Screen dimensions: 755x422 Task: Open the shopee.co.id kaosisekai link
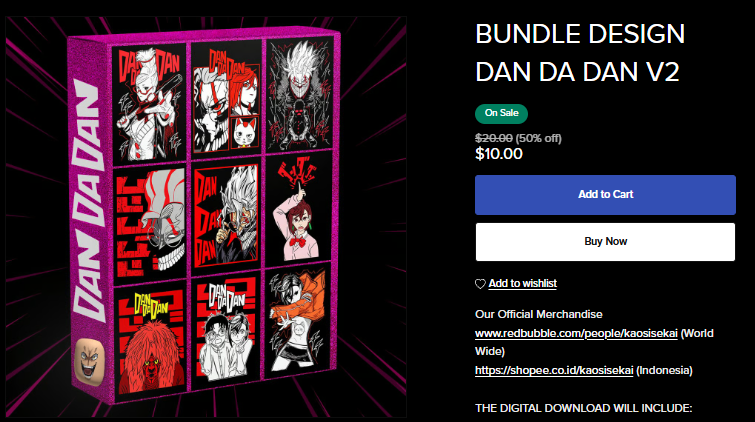[x=554, y=370]
